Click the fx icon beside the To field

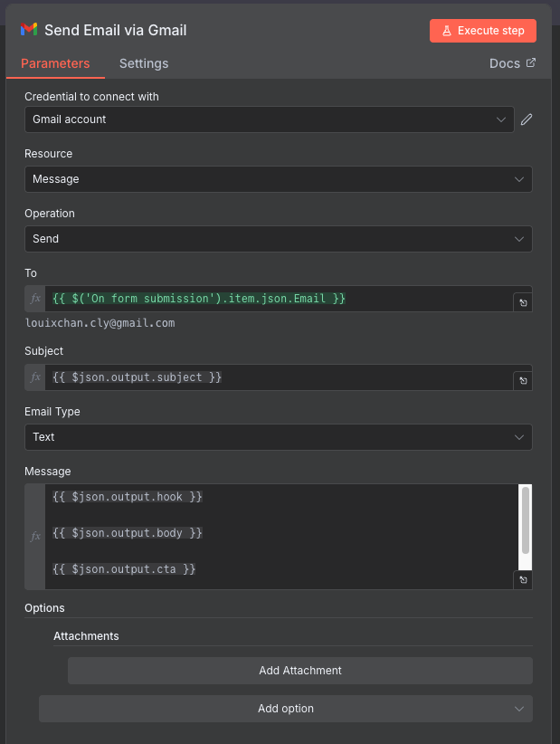pos(34,298)
